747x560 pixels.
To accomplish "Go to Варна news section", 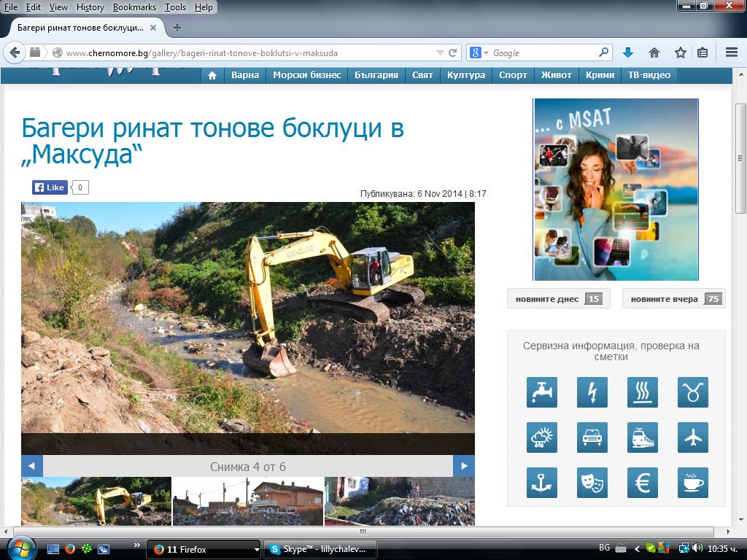I will click(x=245, y=75).
